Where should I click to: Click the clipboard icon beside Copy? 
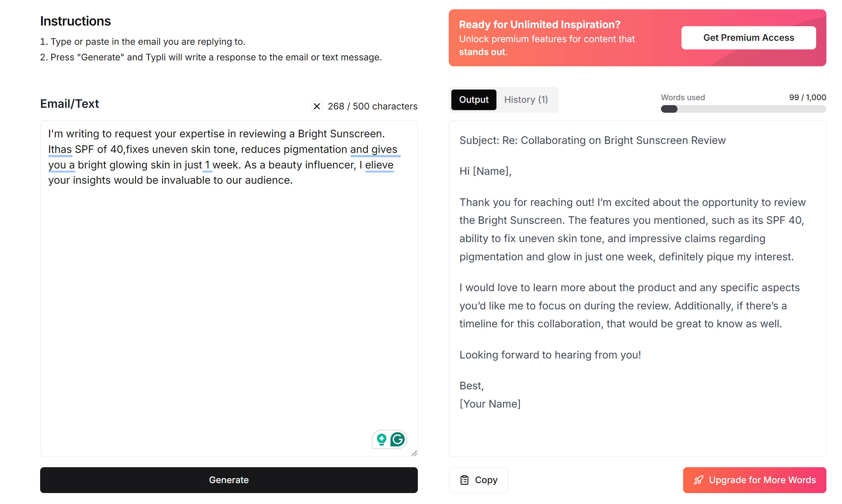coord(464,480)
